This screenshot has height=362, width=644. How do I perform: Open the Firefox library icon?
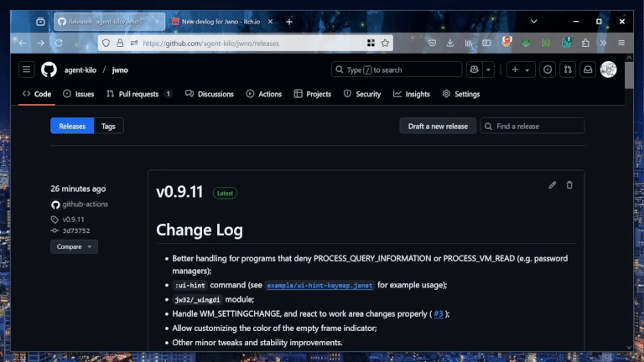click(468, 43)
